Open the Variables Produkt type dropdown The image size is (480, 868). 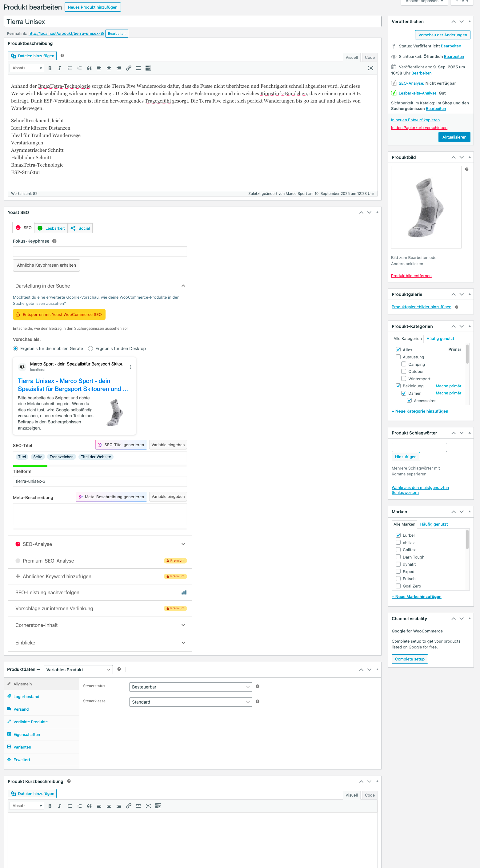(x=78, y=669)
